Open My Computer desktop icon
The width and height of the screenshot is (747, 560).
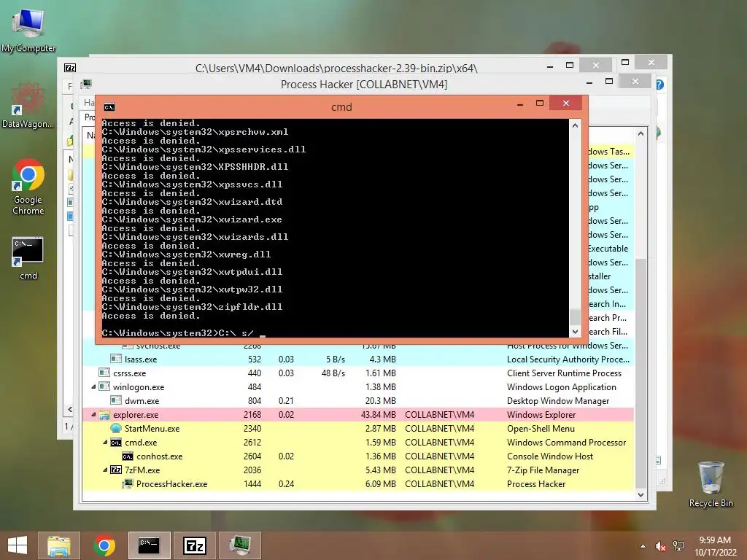[28, 29]
